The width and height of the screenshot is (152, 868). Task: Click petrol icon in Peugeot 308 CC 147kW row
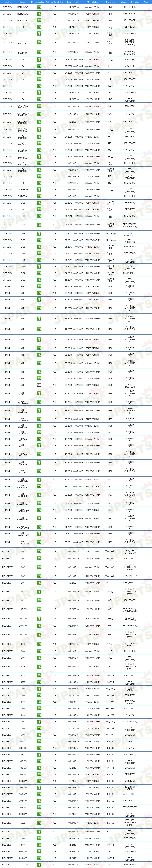[x=39, y=768]
